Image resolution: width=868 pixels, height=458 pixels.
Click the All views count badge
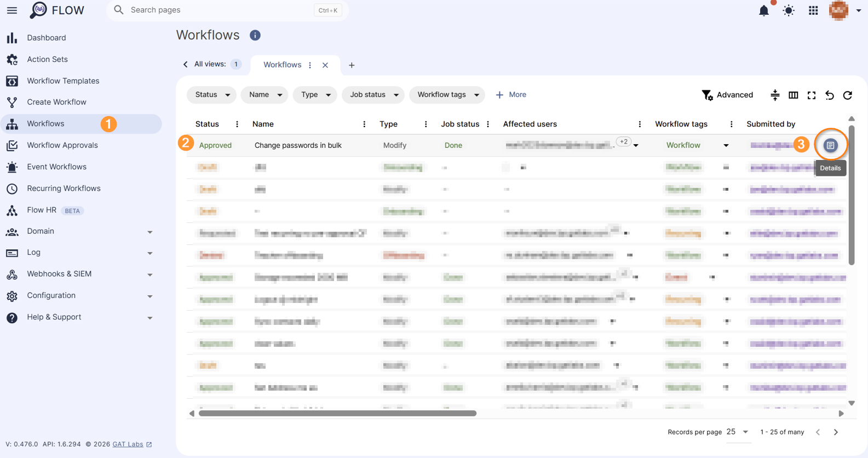(x=236, y=65)
